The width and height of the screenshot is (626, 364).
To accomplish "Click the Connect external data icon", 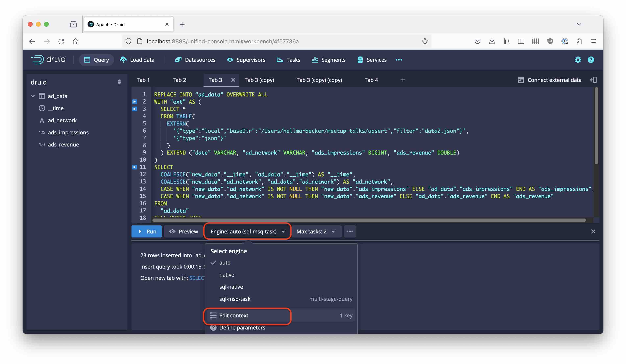I will [521, 80].
